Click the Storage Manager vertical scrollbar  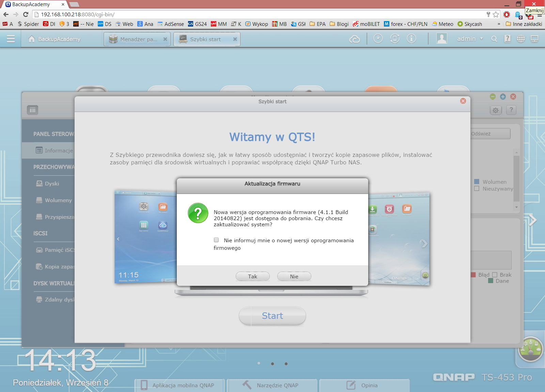(x=516, y=179)
